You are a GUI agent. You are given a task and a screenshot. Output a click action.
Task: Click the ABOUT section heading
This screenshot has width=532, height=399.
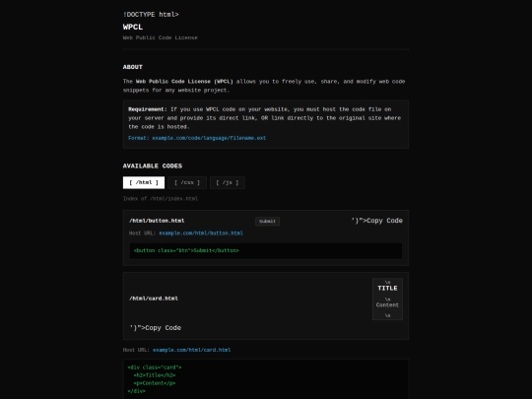(x=133, y=67)
